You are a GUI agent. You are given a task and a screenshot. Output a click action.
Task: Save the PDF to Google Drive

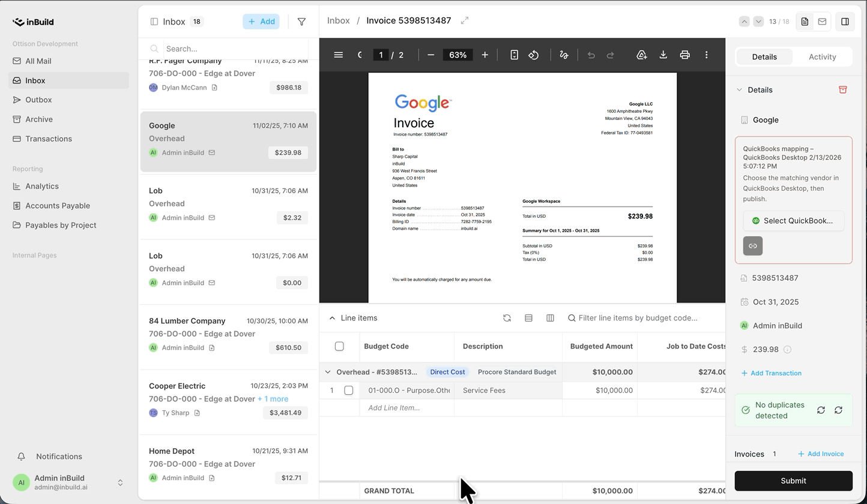pyautogui.click(x=642, y=55)
